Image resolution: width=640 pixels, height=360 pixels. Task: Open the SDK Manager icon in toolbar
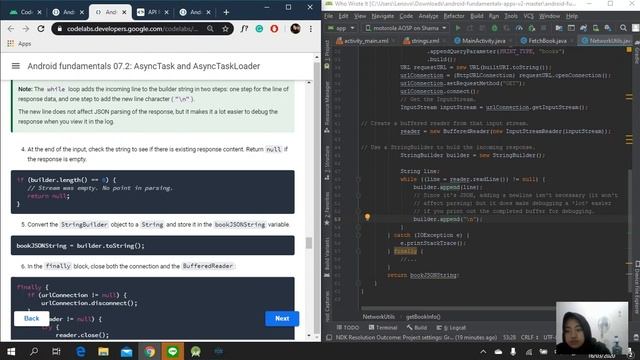click(608, 28)
